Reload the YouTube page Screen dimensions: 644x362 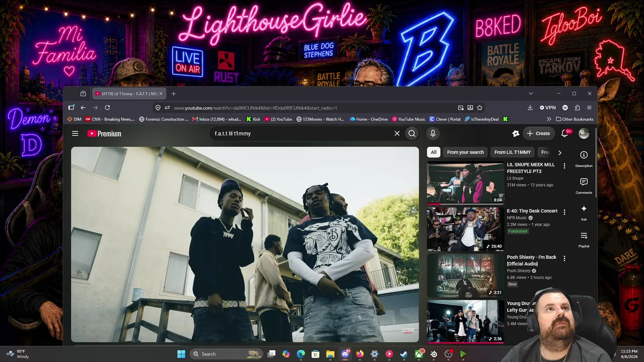pyautogui.click(x=107, y=108)
